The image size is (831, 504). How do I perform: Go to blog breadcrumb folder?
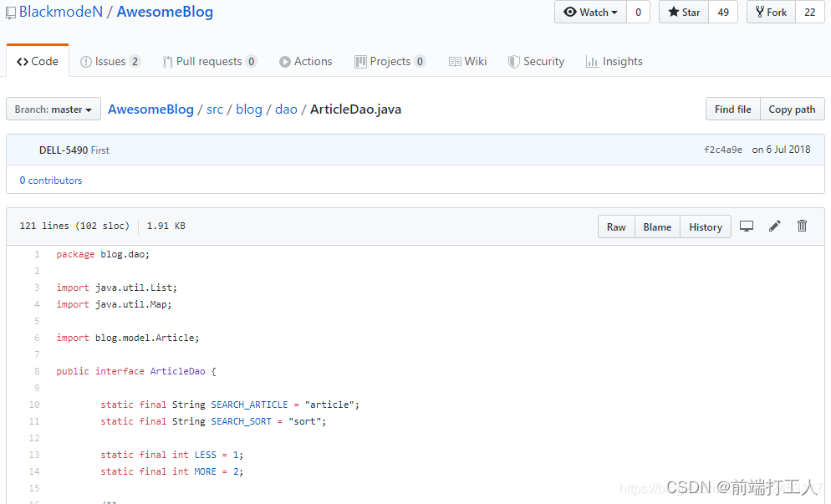pyautogui.click(x=249, y=109)
